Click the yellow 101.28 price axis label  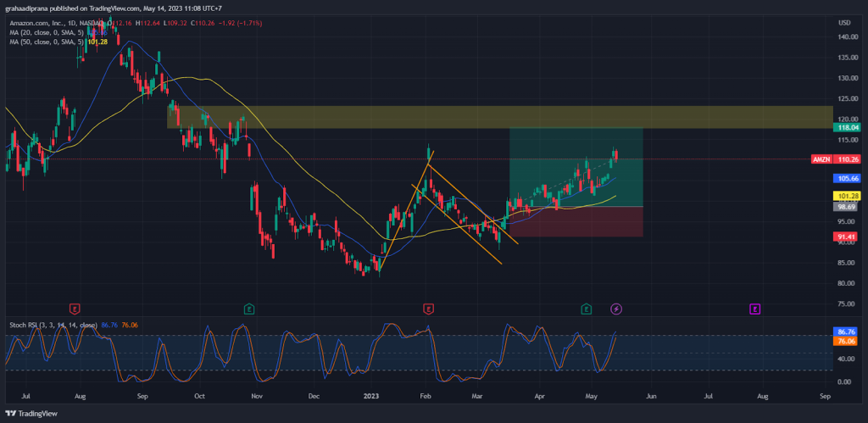tap(847, 196)
